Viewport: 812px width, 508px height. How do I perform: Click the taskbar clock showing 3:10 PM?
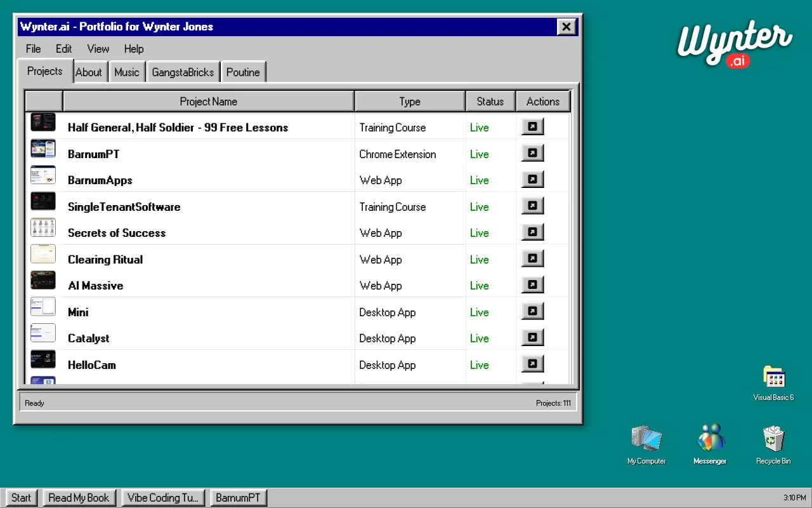pyautogui.click(x=794, y=498)
